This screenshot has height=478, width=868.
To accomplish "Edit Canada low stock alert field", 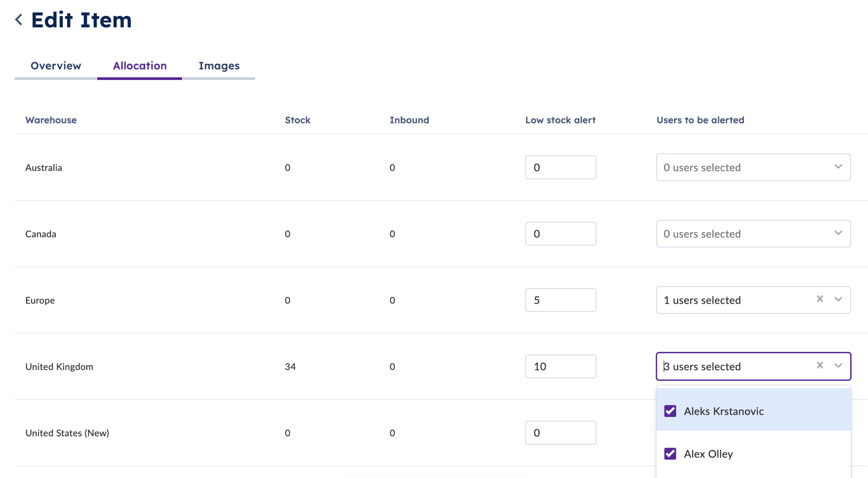I will [561, 234].
